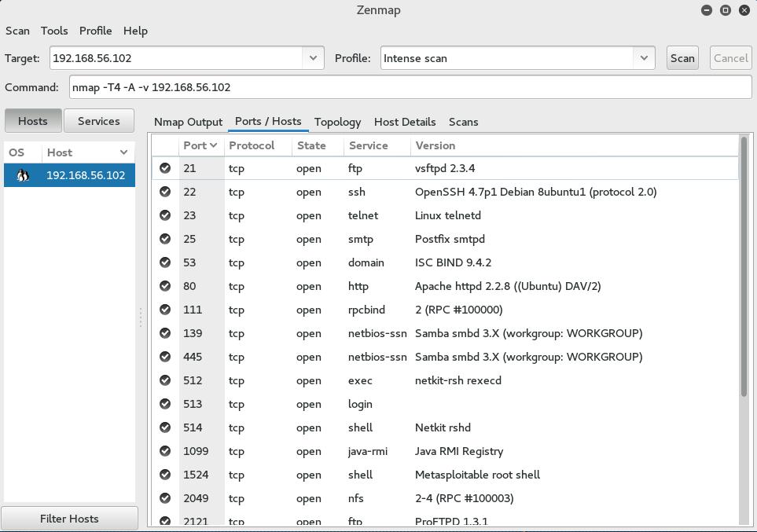Open the Target history dropdown arrow
The width and height of the screenshot is (757, 532).
point(314,58)
